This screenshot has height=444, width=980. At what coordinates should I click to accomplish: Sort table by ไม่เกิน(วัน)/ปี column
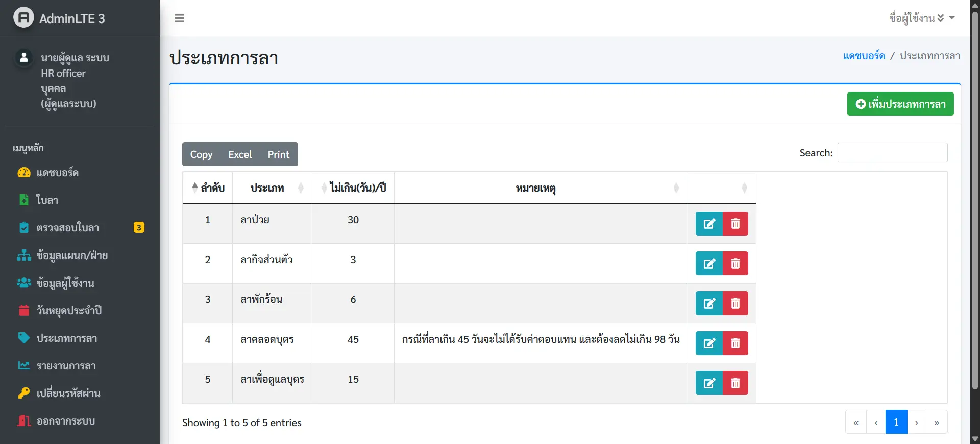[353, 188]
